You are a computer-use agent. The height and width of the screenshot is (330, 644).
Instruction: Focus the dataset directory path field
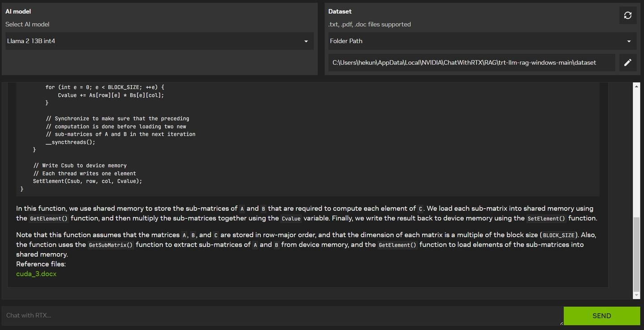click(x=471, y=63)
